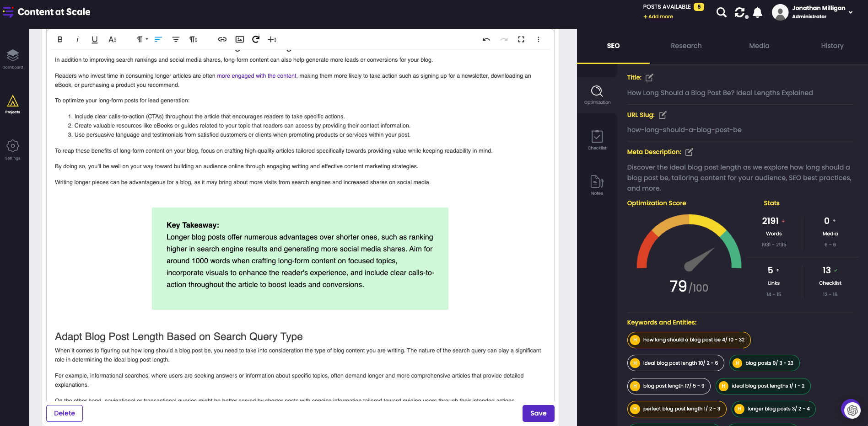Toggle the 'longer blog posts' keyword pill
Viewport: 868px width, 426px height.
(773, 409)
